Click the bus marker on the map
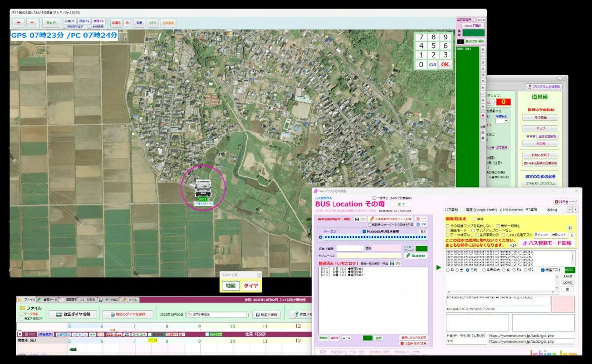The width and height of the screenshot is (592, 364). (x=203, y=188)
